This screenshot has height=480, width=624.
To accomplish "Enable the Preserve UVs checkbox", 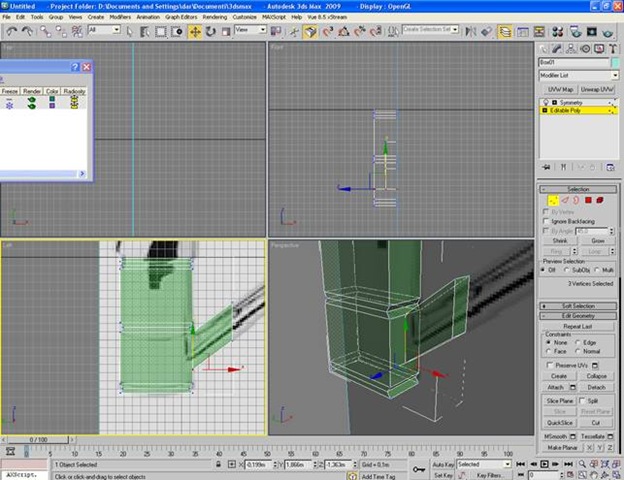I will point(549,364).
